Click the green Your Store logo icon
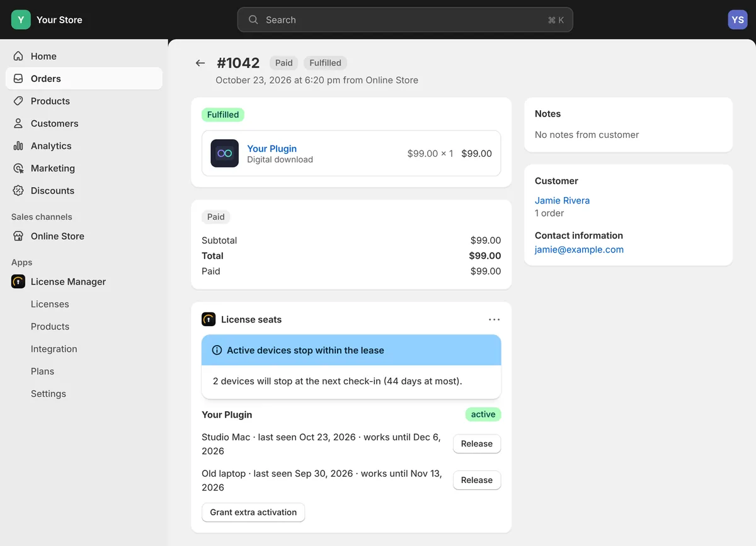The height and width of the screenshot is (546, 756). [21, 20]
